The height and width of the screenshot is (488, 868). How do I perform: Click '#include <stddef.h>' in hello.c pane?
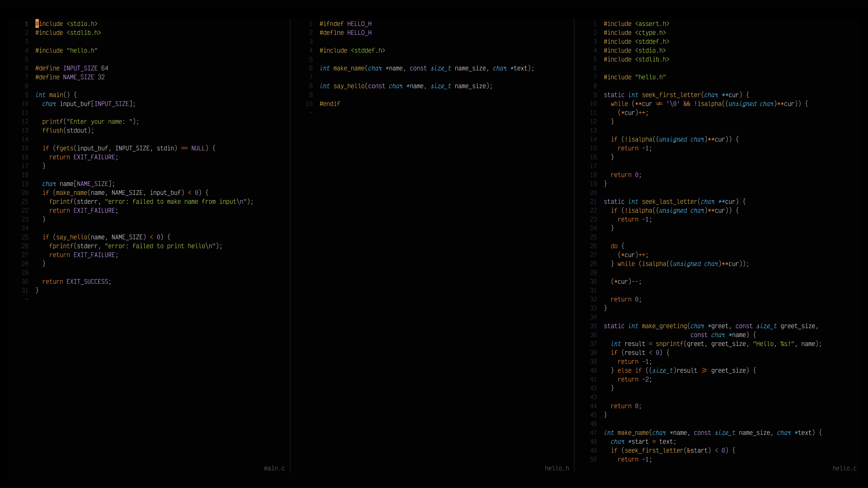(637, 42)
